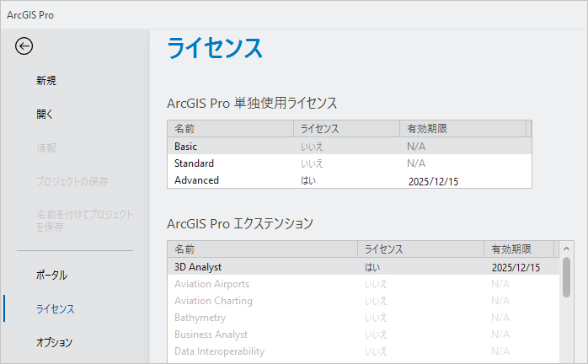The height and width of the screenshot is (364, 588).
Task: Click はい license value for Advanced
Action: click(308, 180)
